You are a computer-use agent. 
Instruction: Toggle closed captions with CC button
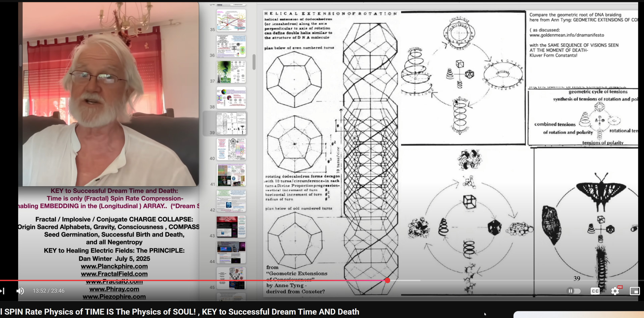point(595,291)
